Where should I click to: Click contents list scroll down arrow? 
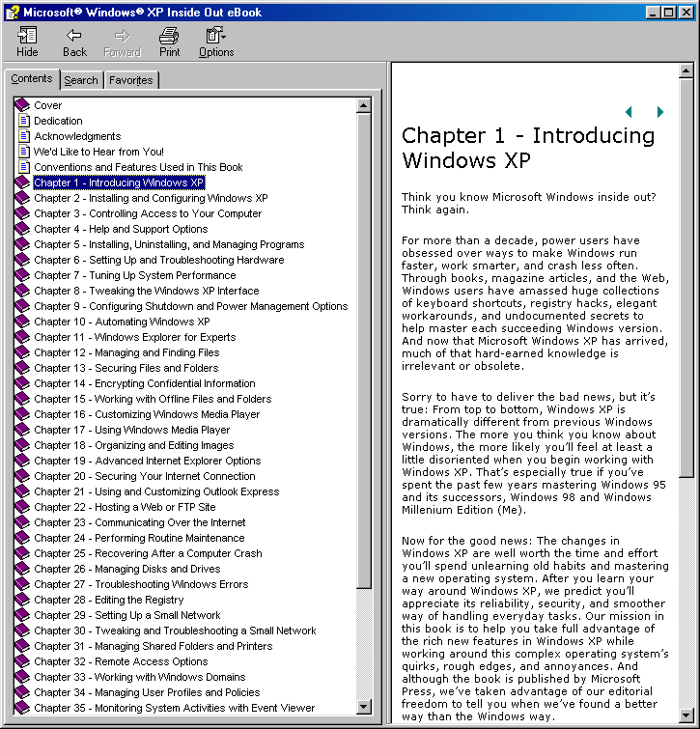(364, 707)
